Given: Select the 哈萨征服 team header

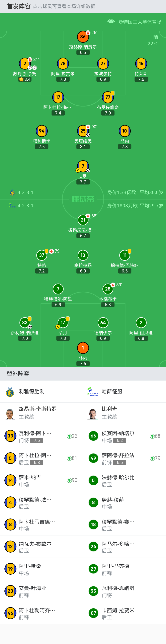Looking at the screenshot, I should tap(124, 392).
